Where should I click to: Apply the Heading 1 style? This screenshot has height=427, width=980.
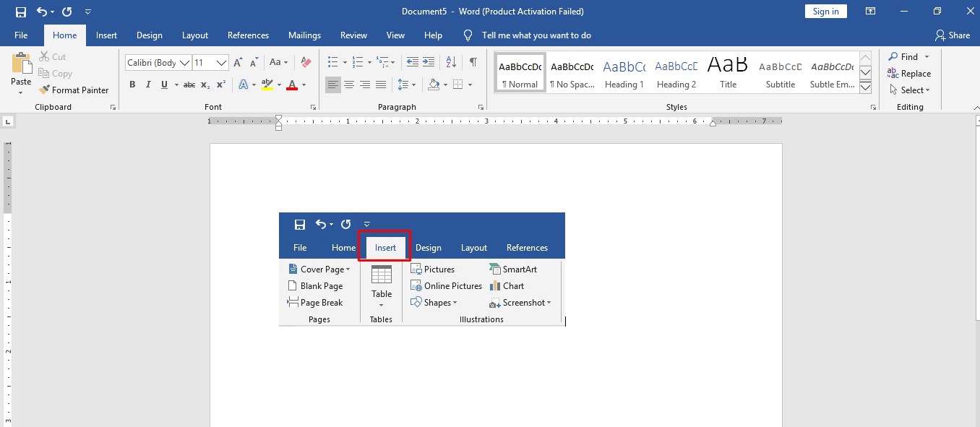pyautogui.click(x=624, y=73)
